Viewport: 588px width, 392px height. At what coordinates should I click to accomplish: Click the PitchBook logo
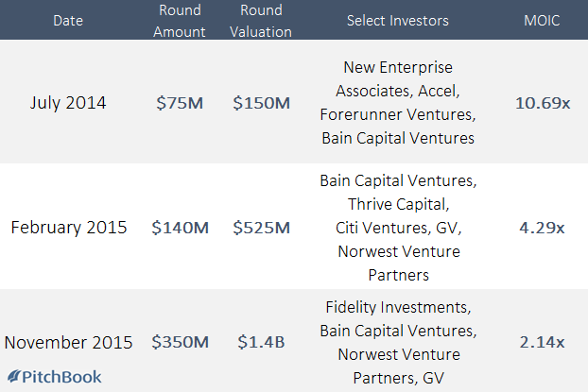pyautogui.click(x=55, y=377)
